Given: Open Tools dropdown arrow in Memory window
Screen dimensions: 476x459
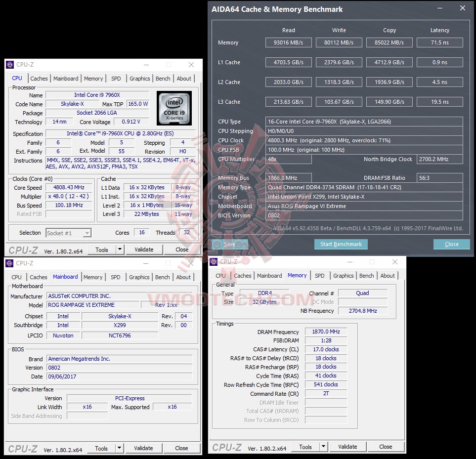Looking at the screenshot, I should pos(324,447).
